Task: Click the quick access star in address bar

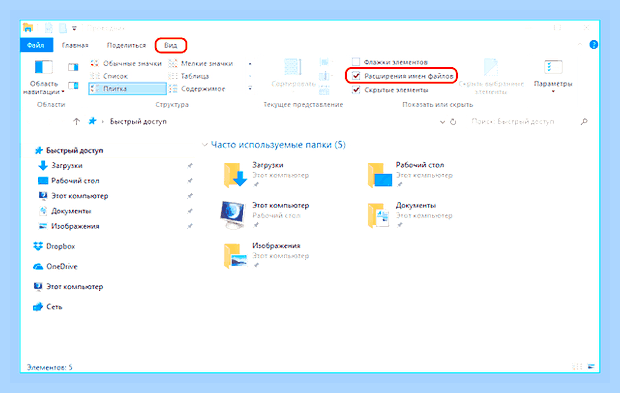Action: [x=92, y=121]
